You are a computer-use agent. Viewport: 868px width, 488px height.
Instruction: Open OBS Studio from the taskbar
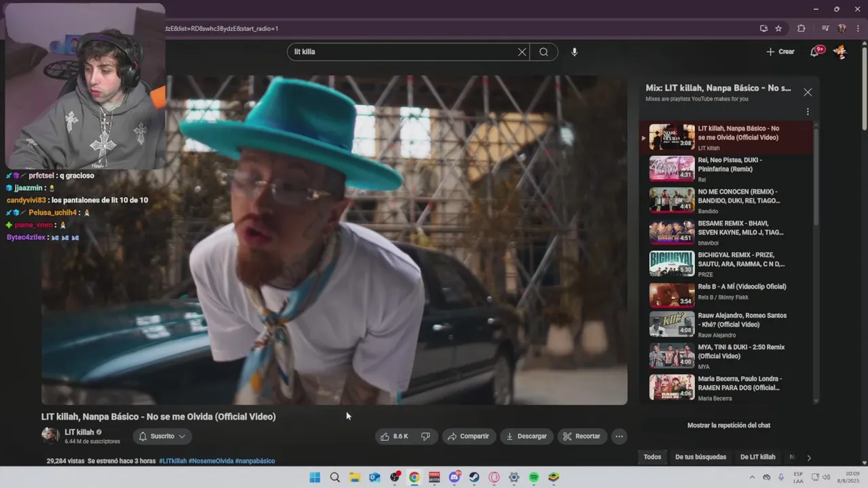(x=395, y=477)
